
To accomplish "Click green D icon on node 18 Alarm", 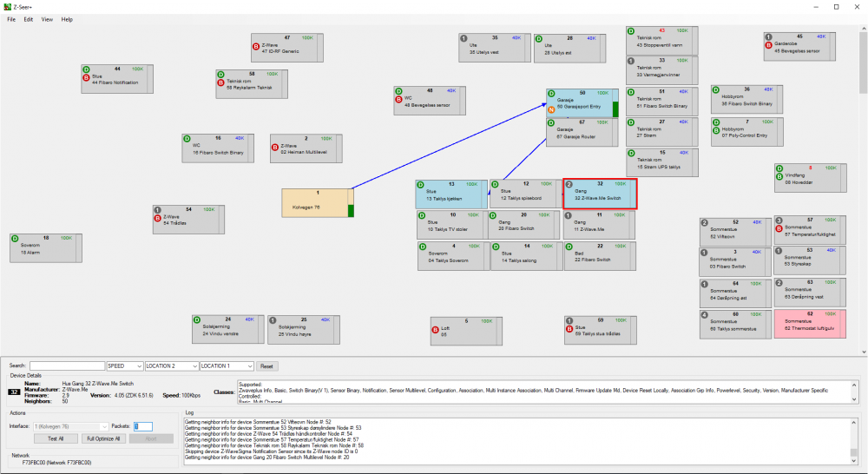I will click(x=15, y=238).
